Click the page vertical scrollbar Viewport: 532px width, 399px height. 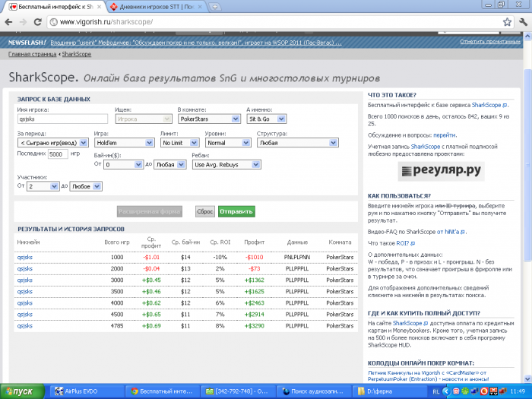[x=527, y=165]
